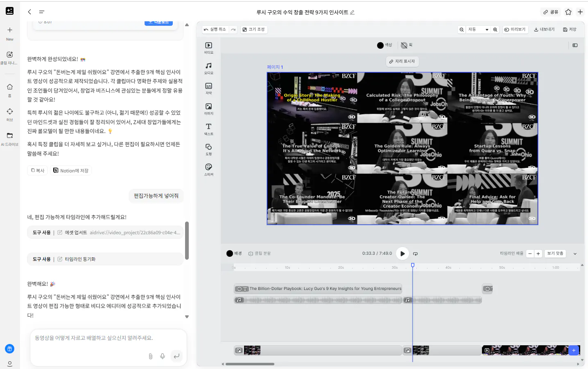Click the timeline horizontal scrollbar
Image resolution: width=588 pixels, height=369 pixels.
coord(250,364)
